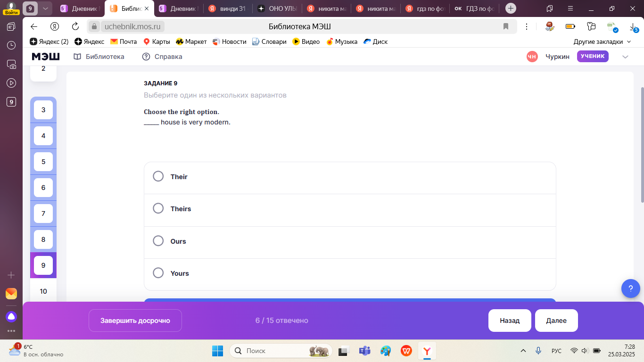Click Завершить досрочно button
This screenshot has width=644, height=362.
(135, 321)
